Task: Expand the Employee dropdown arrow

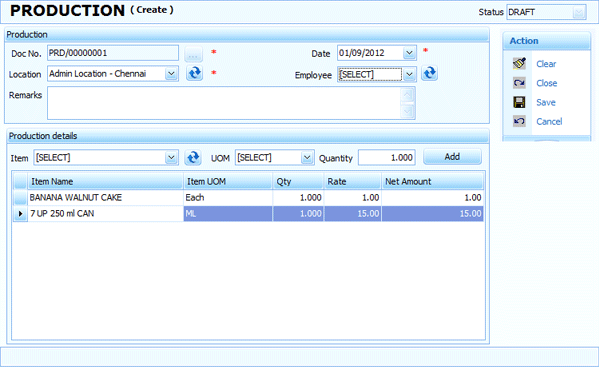Action: pyautogui.click(x=409, y=74)
